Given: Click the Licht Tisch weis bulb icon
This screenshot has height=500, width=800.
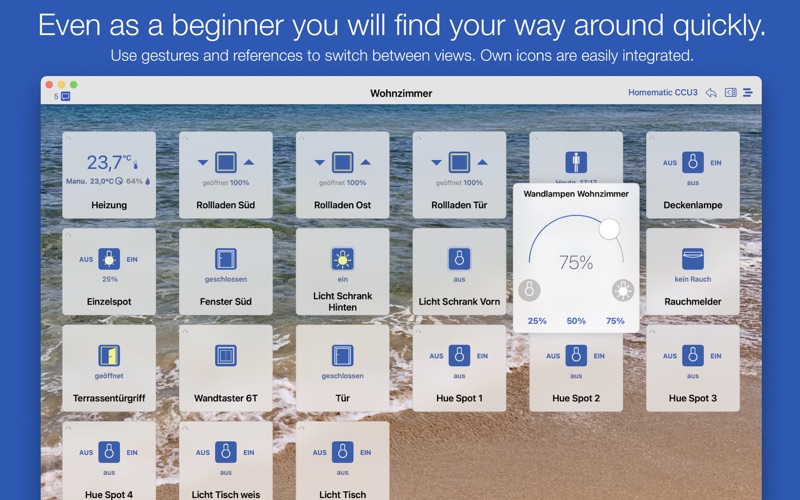Looking at the screenshot, I should pos(226,452).
